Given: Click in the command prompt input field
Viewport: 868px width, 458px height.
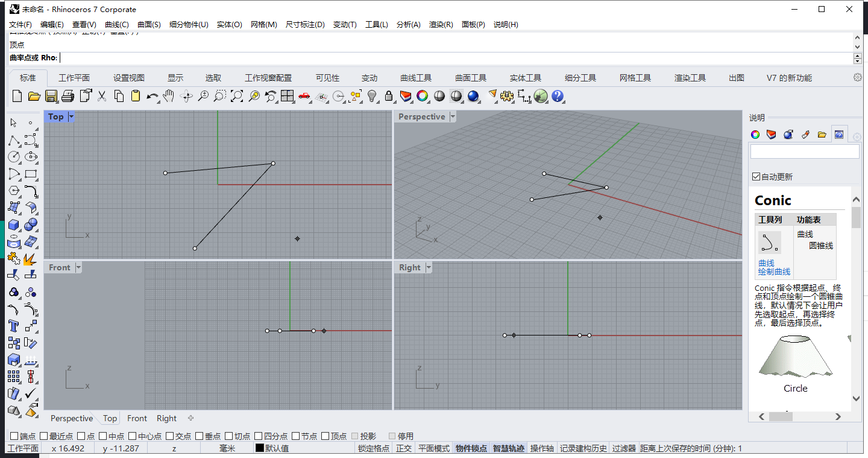Looking at the screenshot, I should [x=456, y=58].
